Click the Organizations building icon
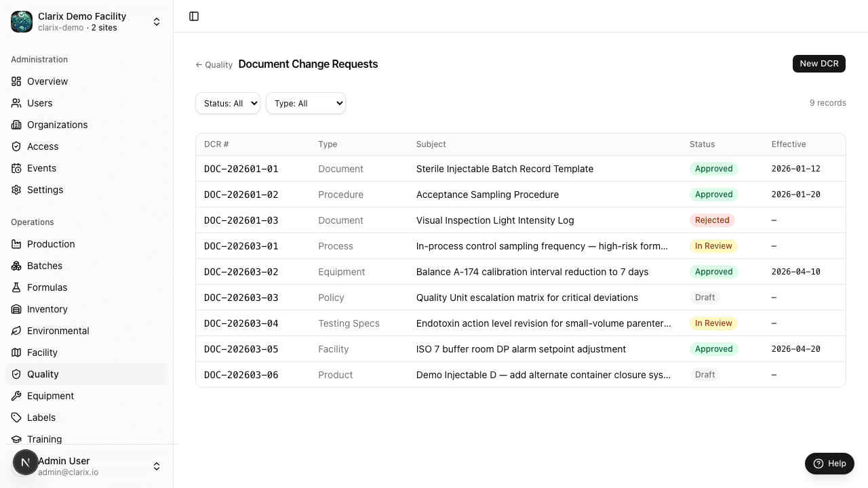The image size is (868, 488). click(x=16, y=125)
